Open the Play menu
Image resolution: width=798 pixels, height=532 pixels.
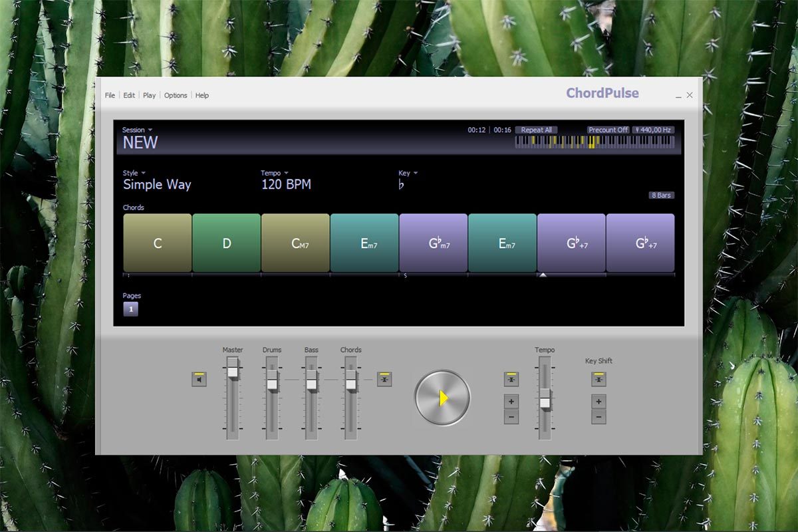(x=150, y=95)
